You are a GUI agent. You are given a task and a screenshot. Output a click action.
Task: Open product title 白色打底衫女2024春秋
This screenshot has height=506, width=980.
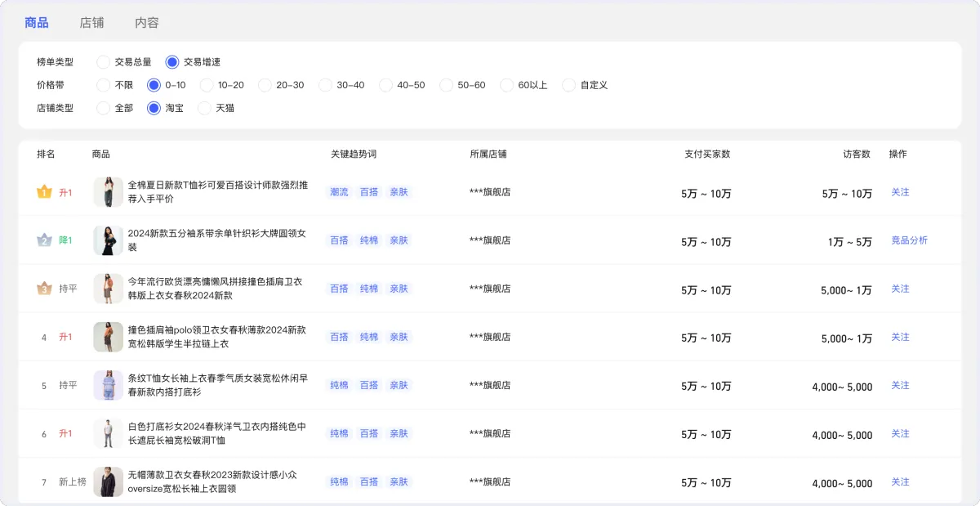click(217, 433)
